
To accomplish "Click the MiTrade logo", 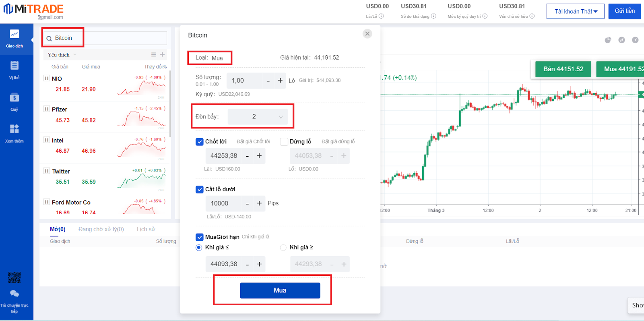I will (33, 9).
